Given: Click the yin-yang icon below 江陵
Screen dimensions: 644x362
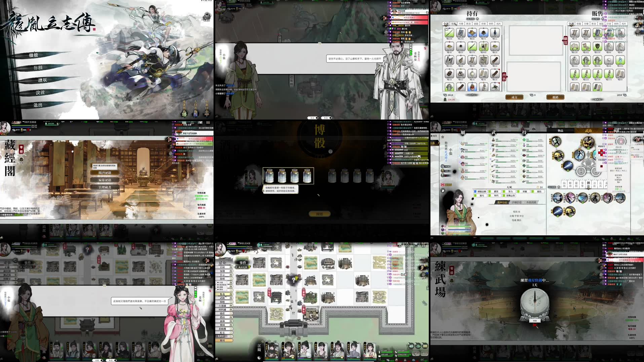Looking at the screenshot, I should 259,358.
